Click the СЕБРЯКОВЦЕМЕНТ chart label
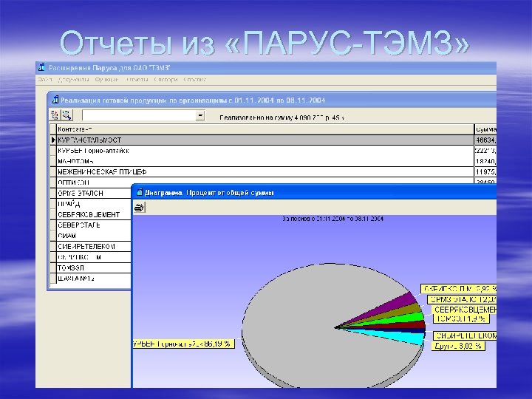Screen dimensions: 532x399 464,310
